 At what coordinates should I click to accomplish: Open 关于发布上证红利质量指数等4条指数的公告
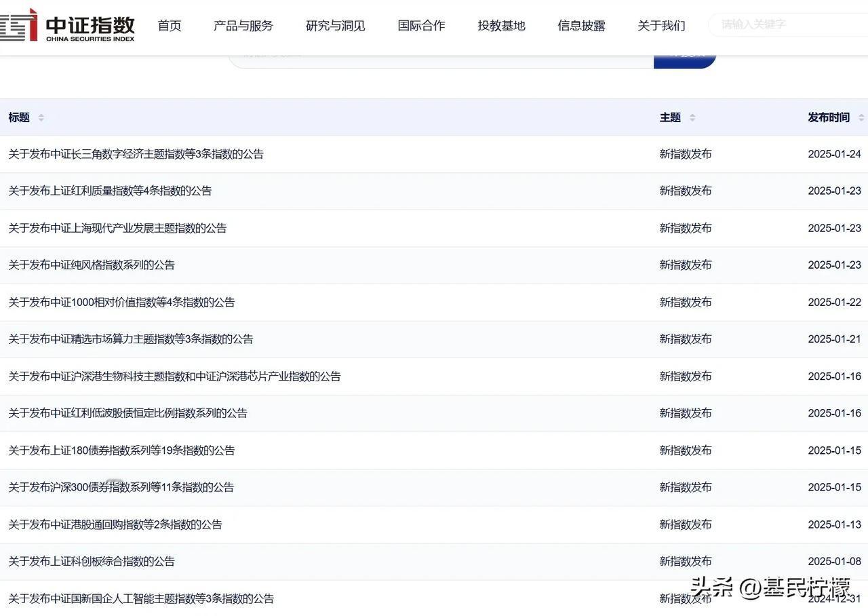tap(110, 191)
